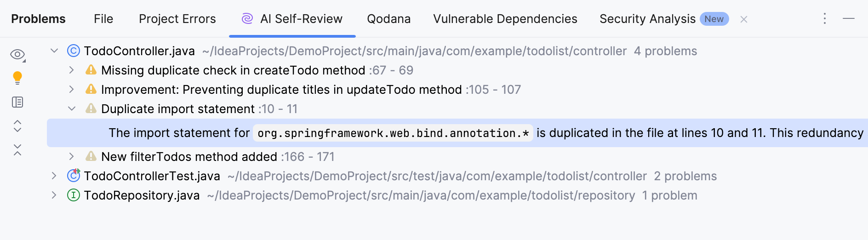Expand the Missing duplicate check problem
This screenshot has height=240, width=868.
[x=72, y=70]
